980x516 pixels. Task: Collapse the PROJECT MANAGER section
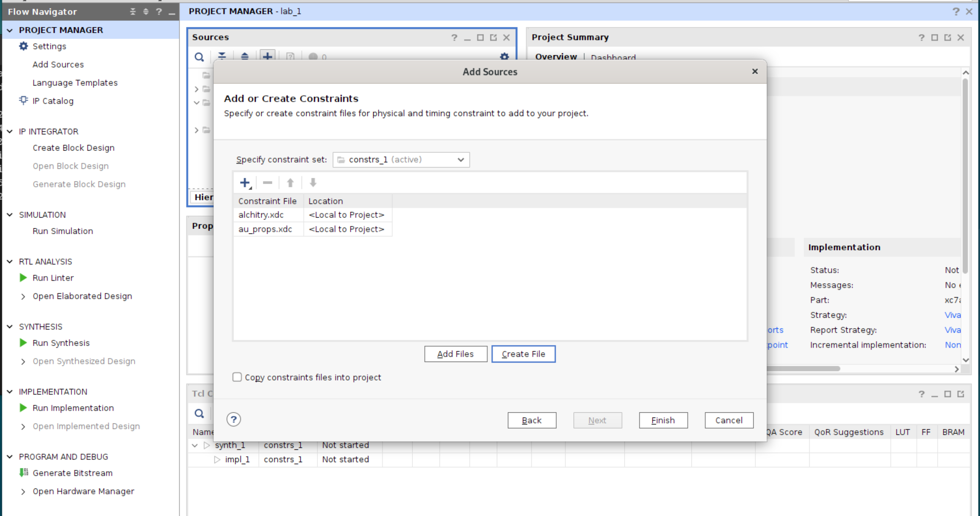[x=10, y=30]
